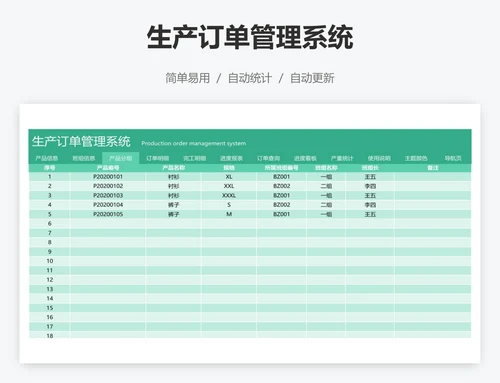
Task: Open the 产量统计 tab
Action: click(x=342, y=158)
